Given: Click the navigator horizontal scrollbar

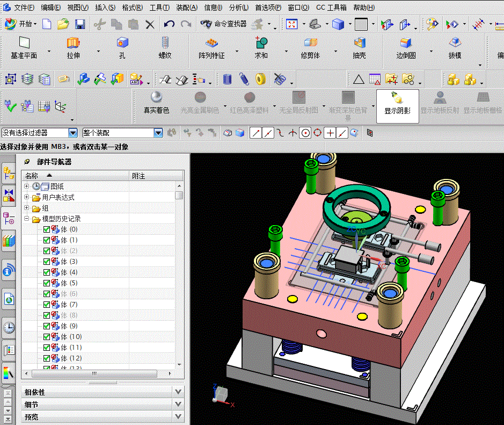Looking at the screenshot, I should 94,373.
